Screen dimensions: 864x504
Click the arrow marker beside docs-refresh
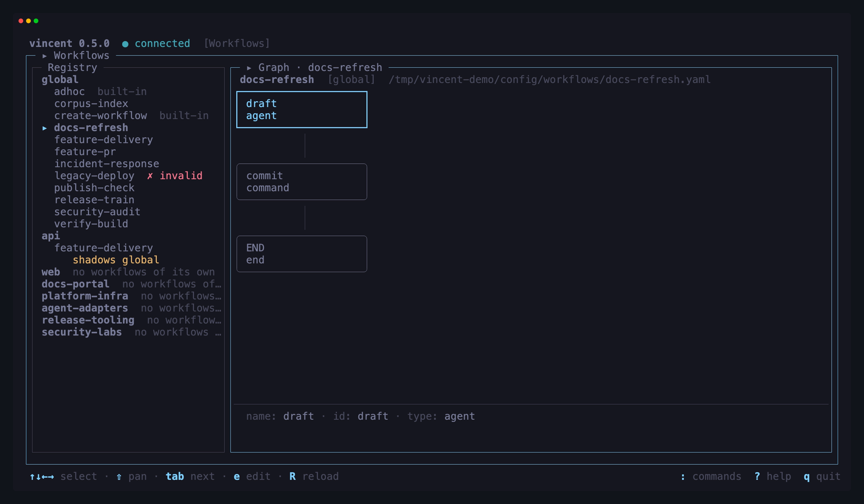click(45, 128)
